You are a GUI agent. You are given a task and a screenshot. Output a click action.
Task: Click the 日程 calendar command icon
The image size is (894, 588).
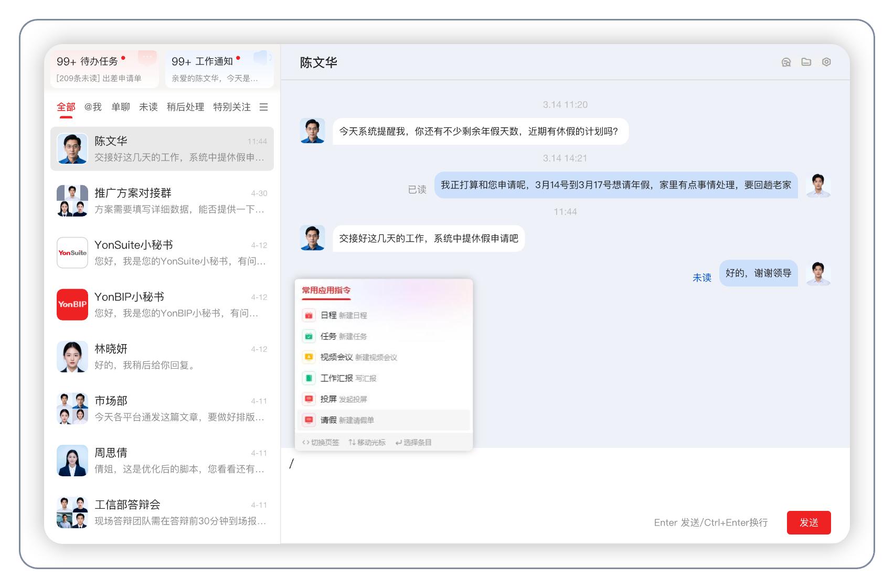pos(309,315)
